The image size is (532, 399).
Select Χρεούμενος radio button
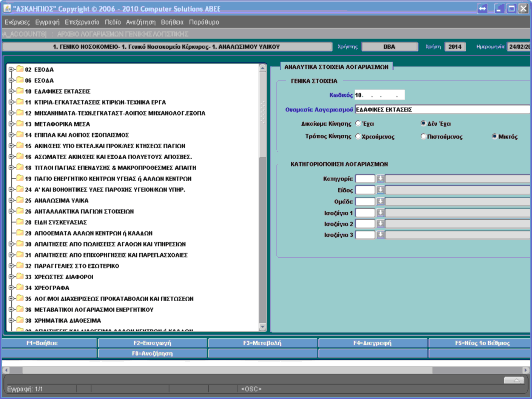click(x=358, y=137)
